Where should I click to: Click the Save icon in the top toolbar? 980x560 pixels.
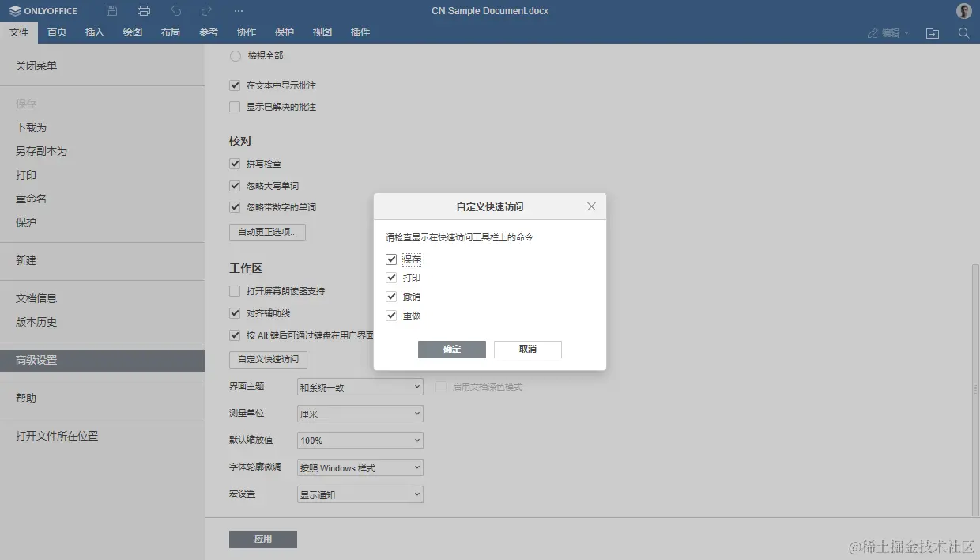coord(111,10)
